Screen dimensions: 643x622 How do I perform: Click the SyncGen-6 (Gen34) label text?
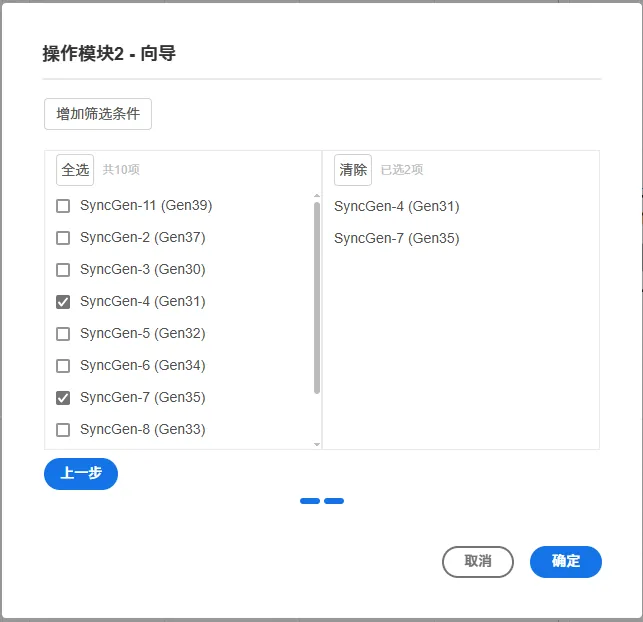[x=143, y=365]
